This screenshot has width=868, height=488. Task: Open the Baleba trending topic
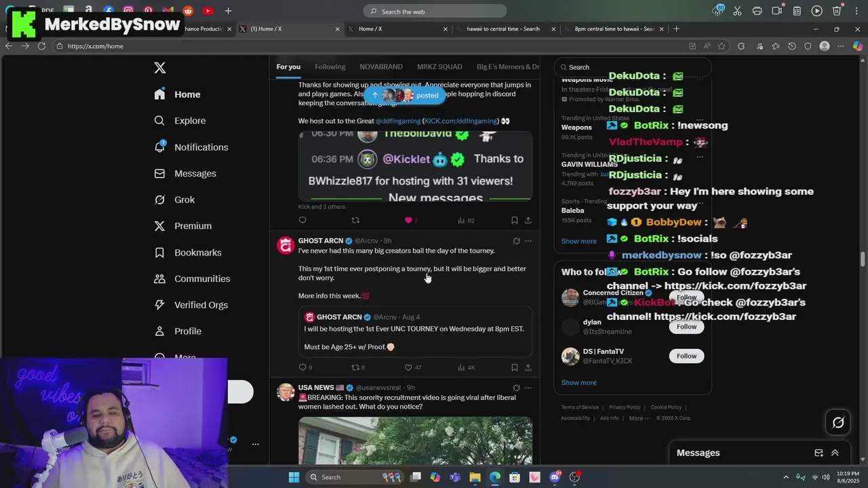tap(572, 210)
